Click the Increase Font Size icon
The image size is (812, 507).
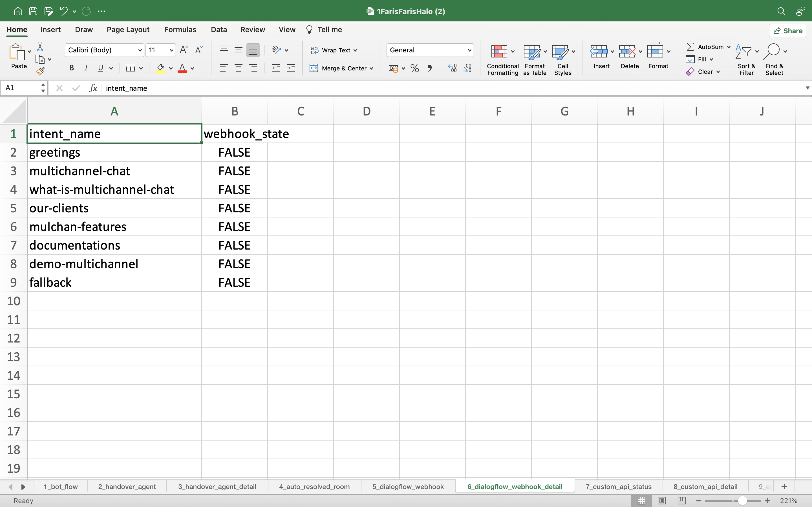coord(184,50)
